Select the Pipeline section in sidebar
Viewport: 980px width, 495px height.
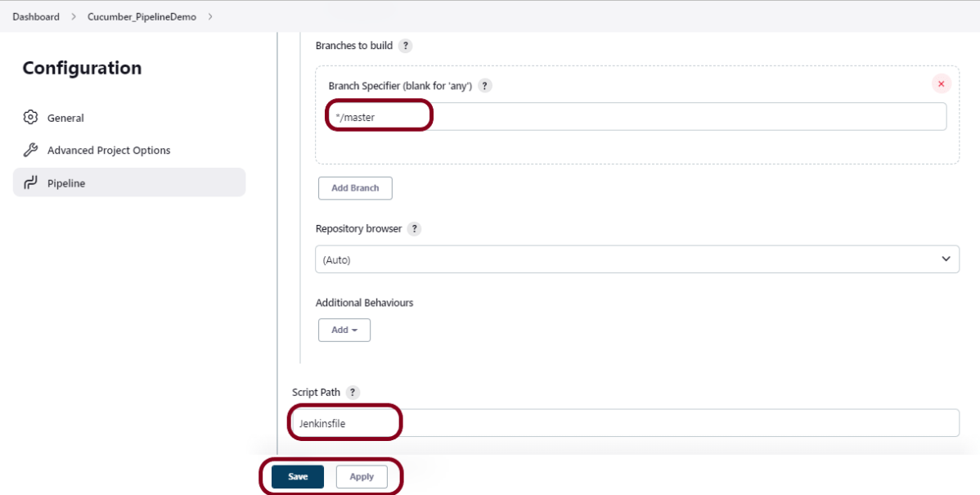[x=66, y=183]
